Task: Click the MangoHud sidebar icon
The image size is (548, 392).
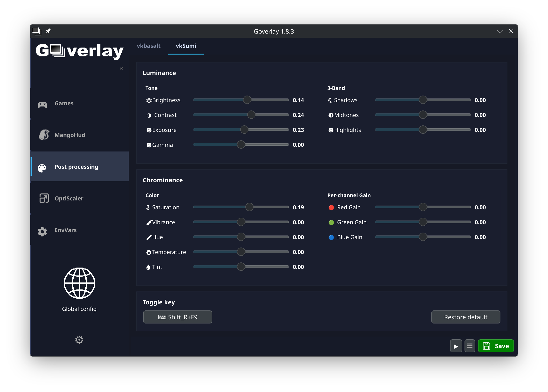Action: coord(44,135)
